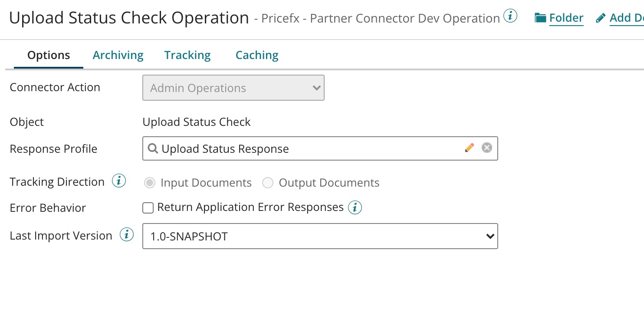Select the Options tab
The image size is (644, 309).
(x=49, y=55)
